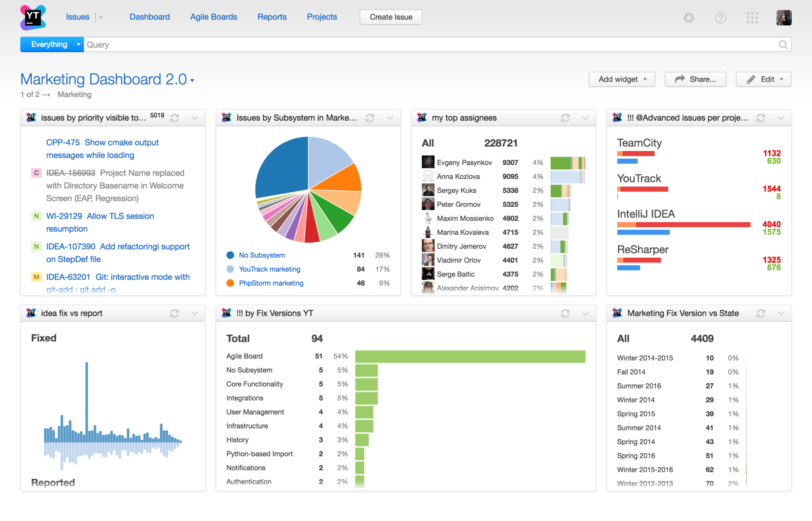Refresh the my top assignees widget

(x=565, y=117)
